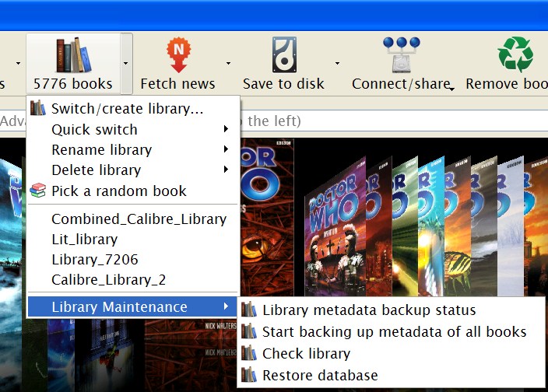Click icon beside Start backing up metadata
The height and width of the screenshot is (392, 548).
pos(249,331)
